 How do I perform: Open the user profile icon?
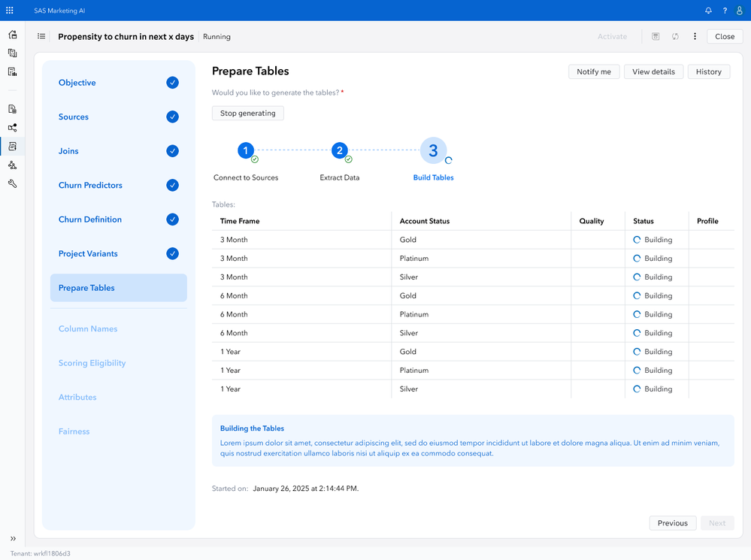(x=740, y=11)
